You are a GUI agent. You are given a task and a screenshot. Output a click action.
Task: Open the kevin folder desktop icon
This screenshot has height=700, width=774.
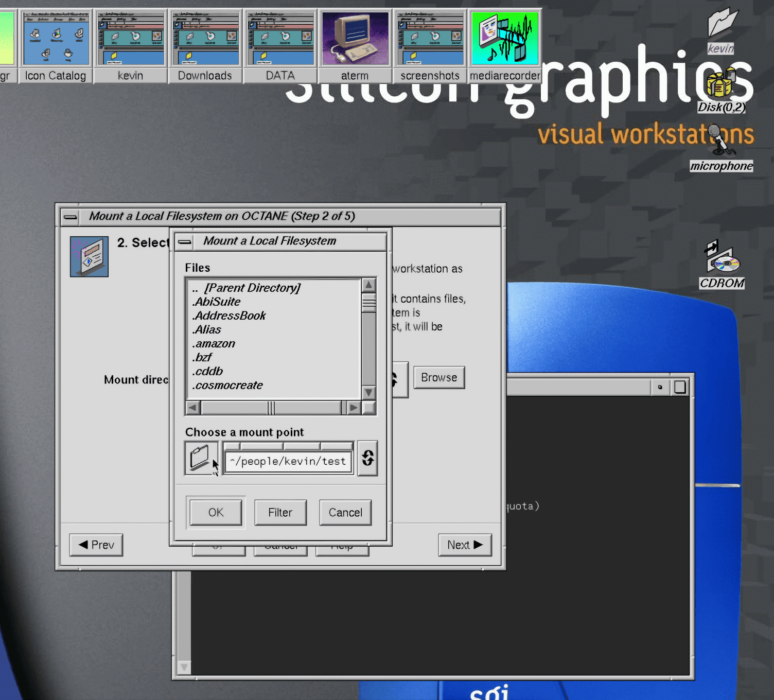click(722, 30)
